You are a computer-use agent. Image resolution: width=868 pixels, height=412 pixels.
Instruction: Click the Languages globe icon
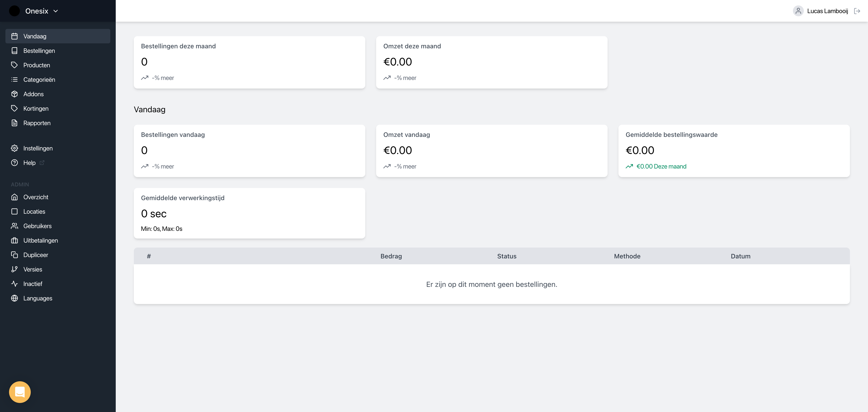(x=14, y=298)
